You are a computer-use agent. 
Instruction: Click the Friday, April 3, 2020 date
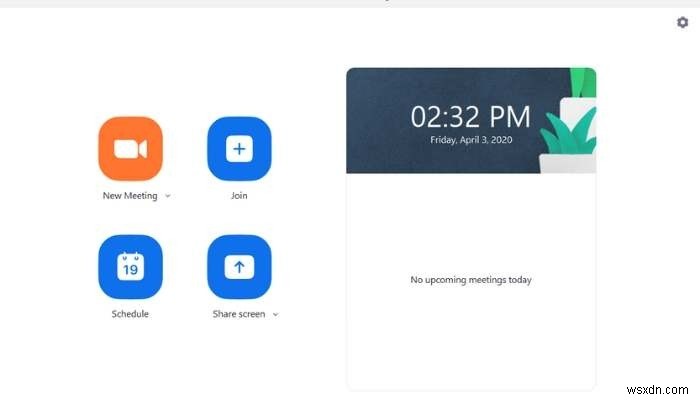(x=471, y=140)
